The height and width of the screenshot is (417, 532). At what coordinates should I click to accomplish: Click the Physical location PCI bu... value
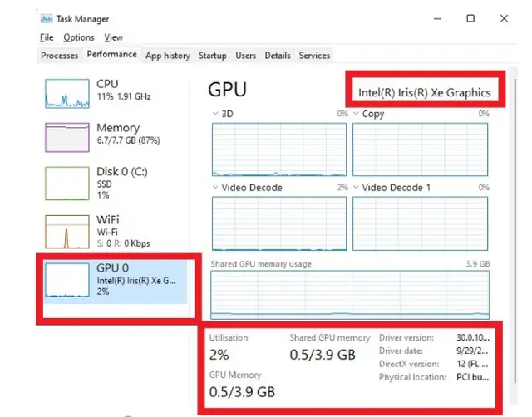[x=473, y=377]
